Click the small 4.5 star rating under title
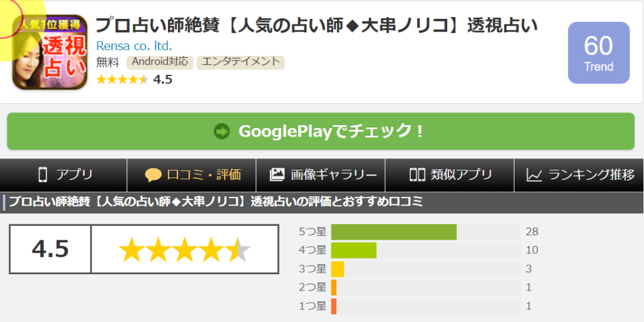Viewport: 644px width, 322px height. (x=134, y=79)
